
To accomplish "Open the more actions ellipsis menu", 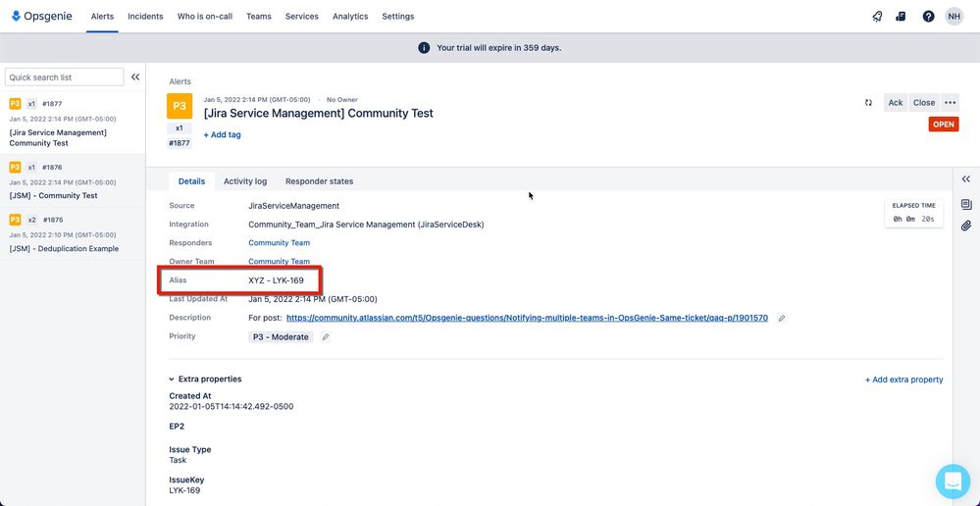I will pyautogui.click(x=950, y=102).
